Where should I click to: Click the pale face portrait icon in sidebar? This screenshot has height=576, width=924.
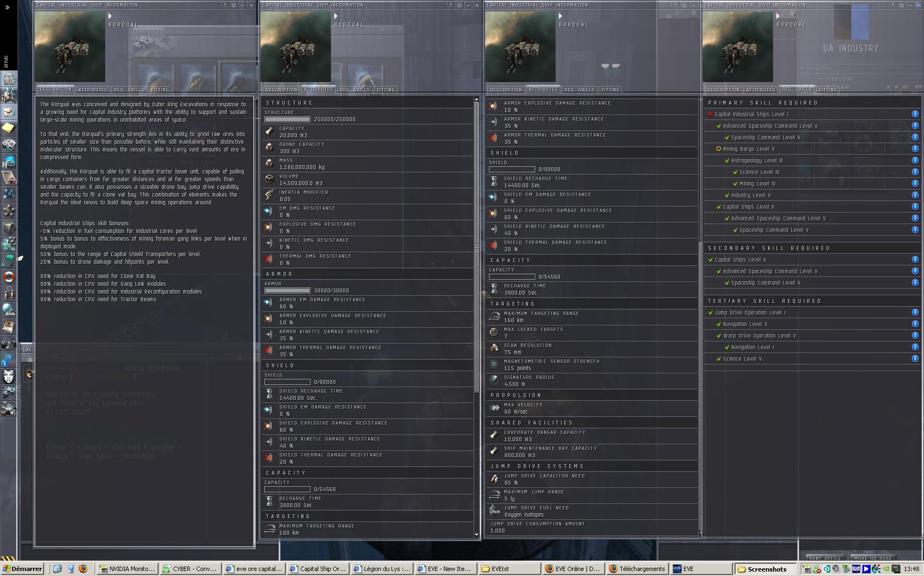pos(9,376)
